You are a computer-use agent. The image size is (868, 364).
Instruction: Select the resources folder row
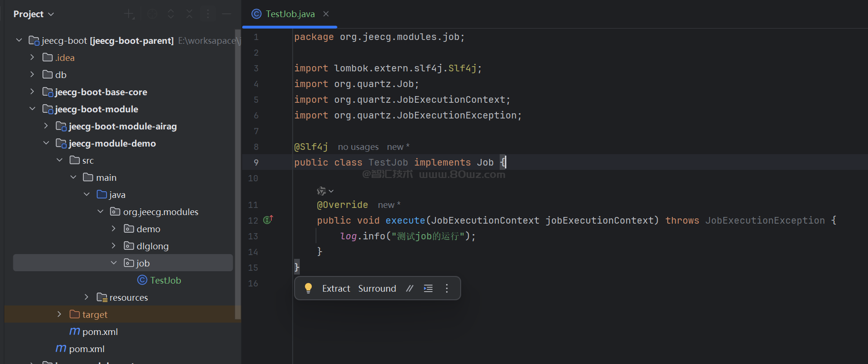point(128,297)
